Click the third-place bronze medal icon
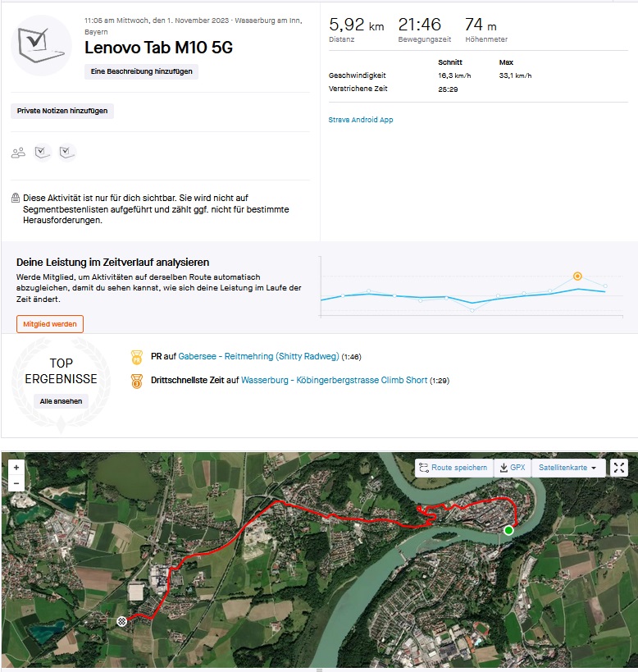 [137, 381]
